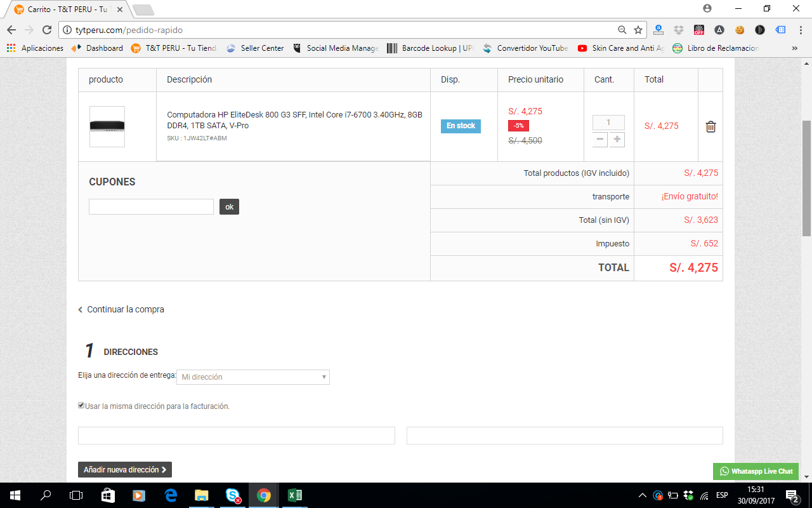Open the cookie extension icon

tap(740, 30)
